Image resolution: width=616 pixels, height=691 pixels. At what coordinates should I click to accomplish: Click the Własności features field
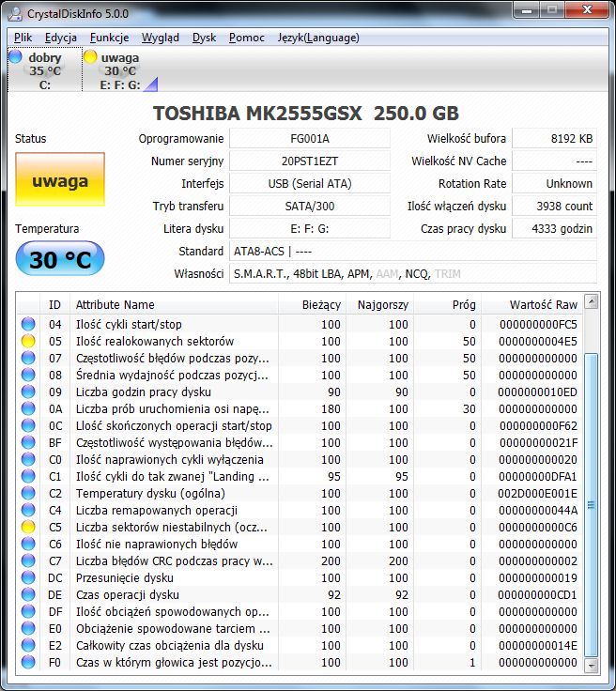[x=413, y=273]
